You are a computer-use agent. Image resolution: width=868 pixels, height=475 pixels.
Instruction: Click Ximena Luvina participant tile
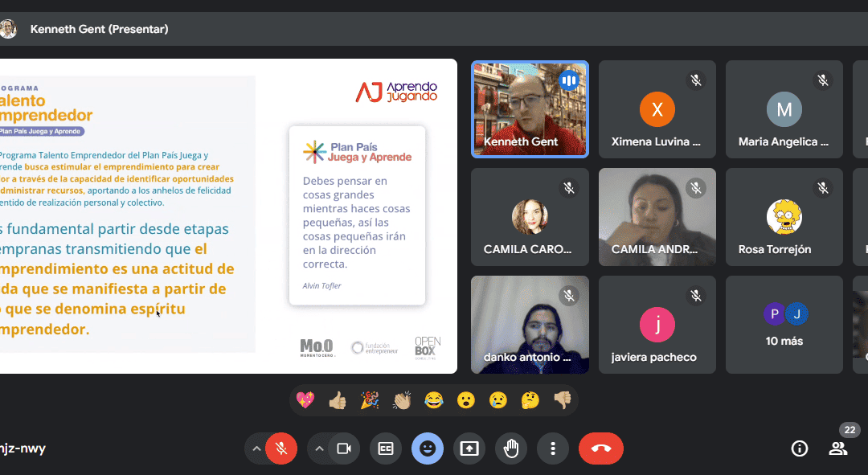point(657,109)
